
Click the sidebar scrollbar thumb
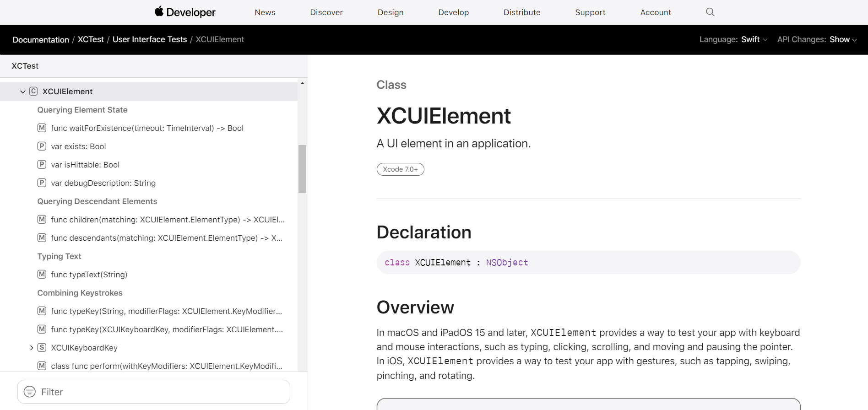(302, 169)
